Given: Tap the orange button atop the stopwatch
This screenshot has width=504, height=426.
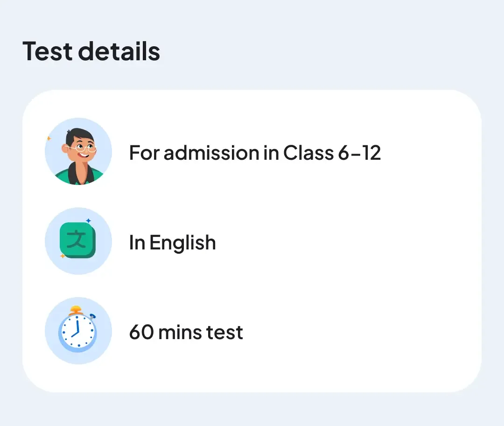Looking at the screenshot, I should (x=76, y=310).
